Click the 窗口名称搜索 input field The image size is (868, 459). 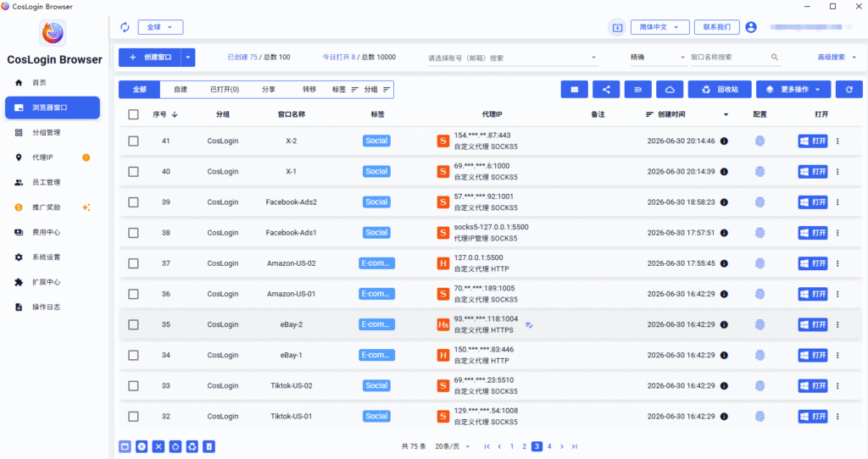click(x=729, y=57)
